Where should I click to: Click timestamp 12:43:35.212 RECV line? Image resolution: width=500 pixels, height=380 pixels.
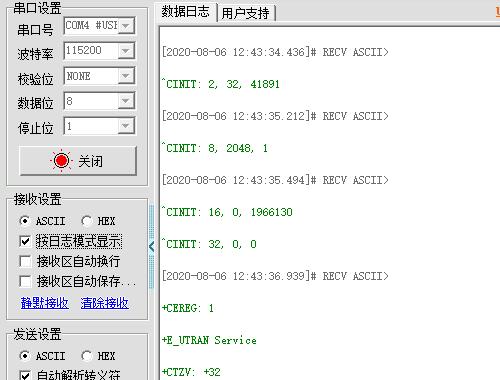pos(275,116)
